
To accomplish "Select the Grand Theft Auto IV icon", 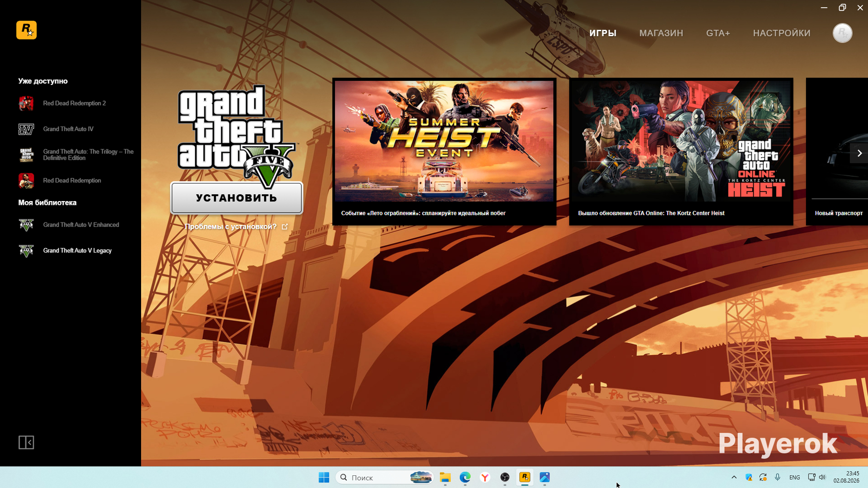I will tap(26, 129).
